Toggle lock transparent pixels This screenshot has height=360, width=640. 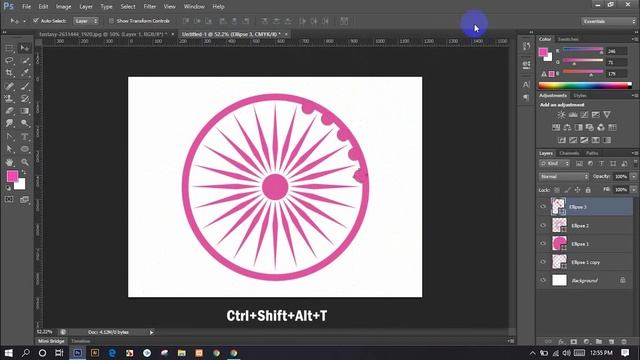(557, 190)
